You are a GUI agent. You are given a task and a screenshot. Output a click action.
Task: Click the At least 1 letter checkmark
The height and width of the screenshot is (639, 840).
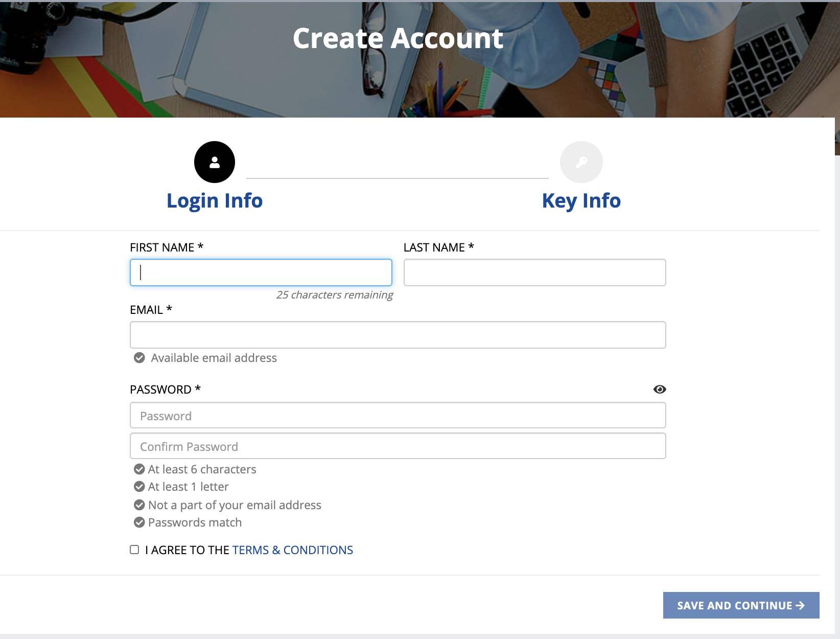[x=139, y=487]
